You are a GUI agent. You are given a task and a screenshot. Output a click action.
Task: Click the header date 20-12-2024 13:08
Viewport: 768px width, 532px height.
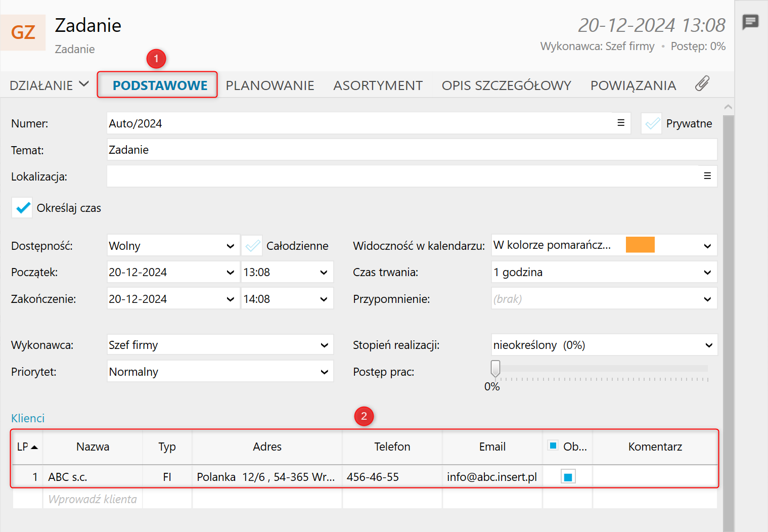click(652, 25)
